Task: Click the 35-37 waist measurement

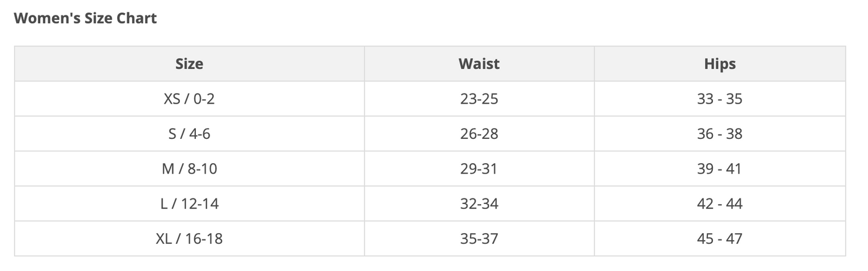Action: tap(479, 239)
